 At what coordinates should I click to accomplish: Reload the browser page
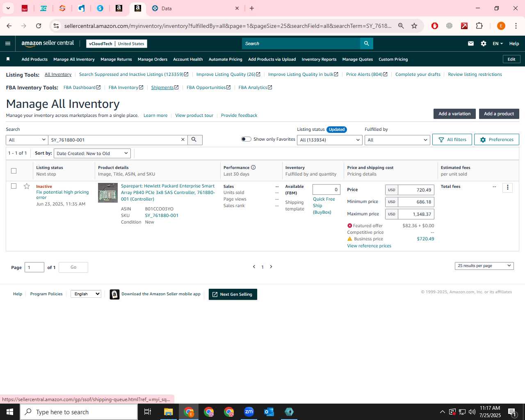point(39,26)
